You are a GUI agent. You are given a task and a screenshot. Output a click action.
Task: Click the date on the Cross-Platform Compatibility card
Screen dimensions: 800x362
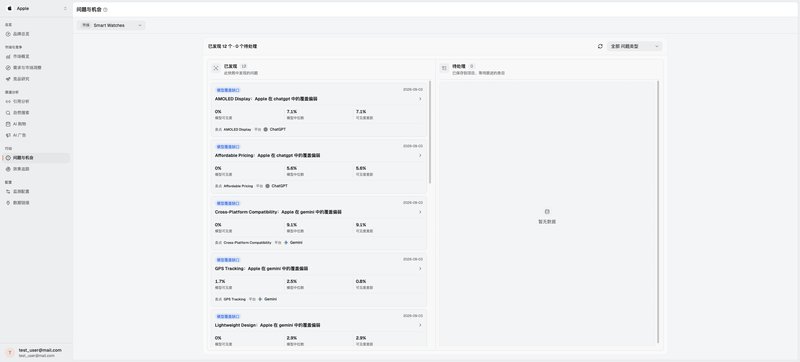[x=413, y=202]
